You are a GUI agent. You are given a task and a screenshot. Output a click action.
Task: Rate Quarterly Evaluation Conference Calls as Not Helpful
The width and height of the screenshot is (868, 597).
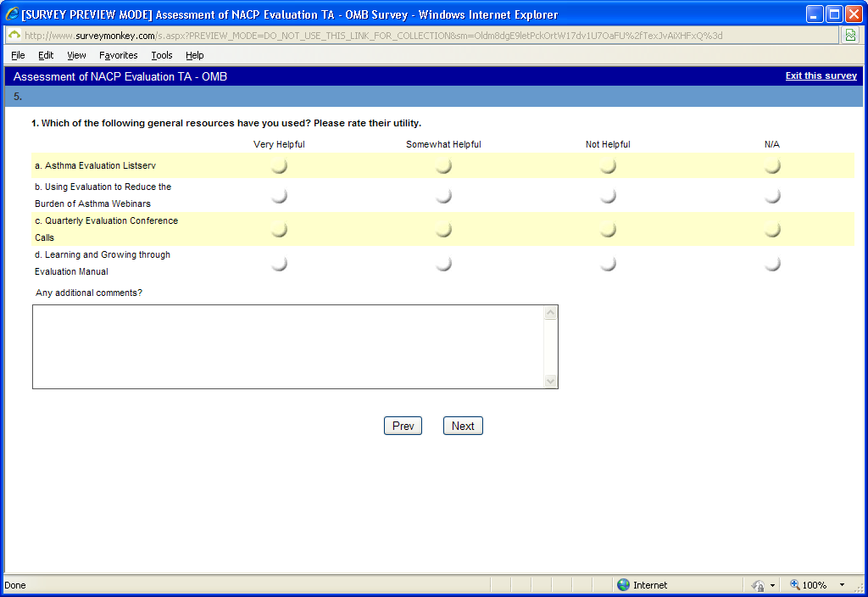(x=608, y=229)
